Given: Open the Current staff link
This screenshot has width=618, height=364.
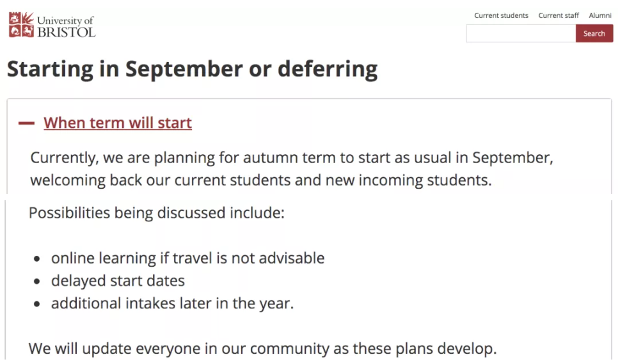Looking at the screenshot, I should [x=559, y=15].
